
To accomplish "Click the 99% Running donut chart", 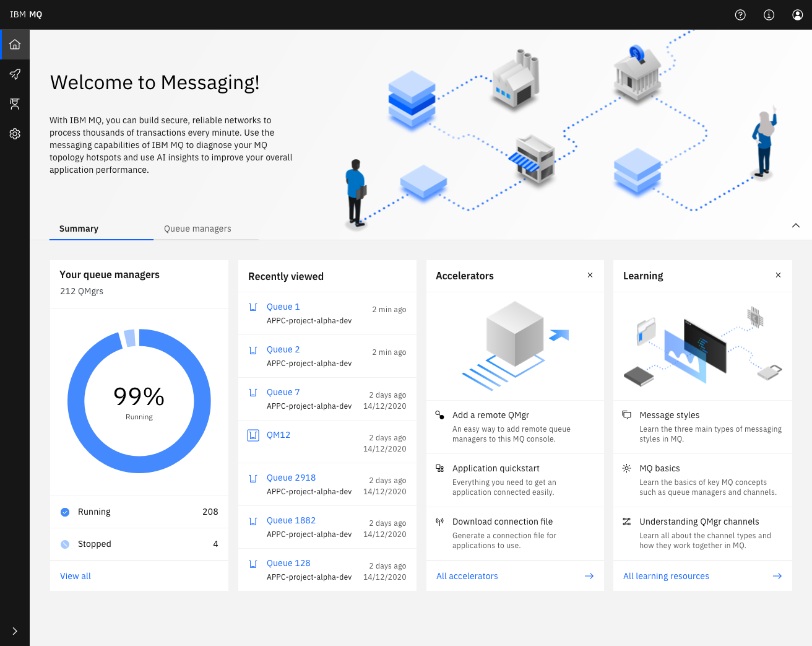I will click(x=139, y=401).
